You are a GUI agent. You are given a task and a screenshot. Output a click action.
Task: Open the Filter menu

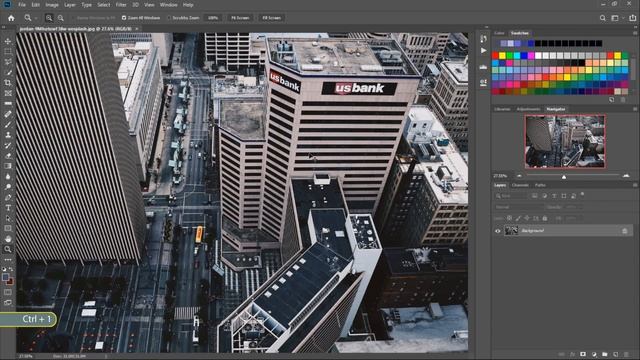click(x=121, y=5)
